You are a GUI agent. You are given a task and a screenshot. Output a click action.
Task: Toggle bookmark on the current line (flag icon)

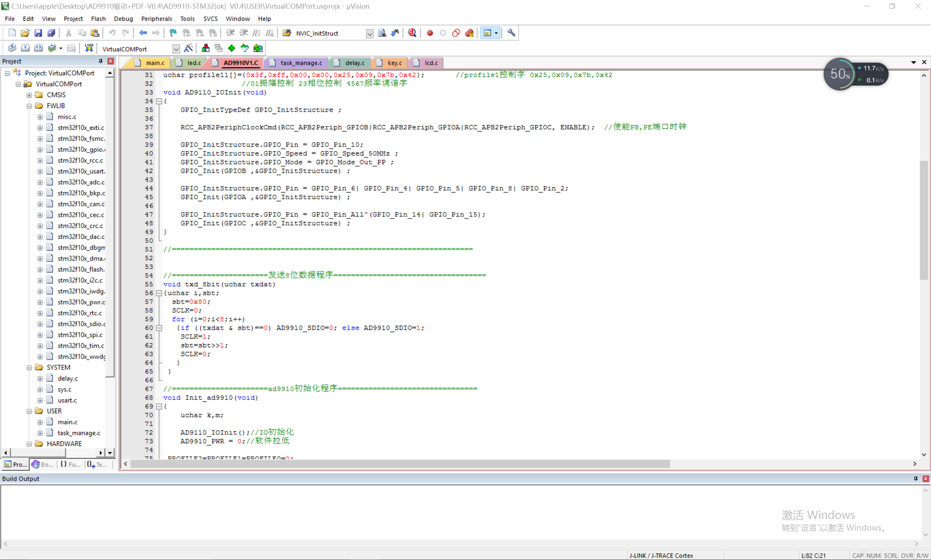173,33
